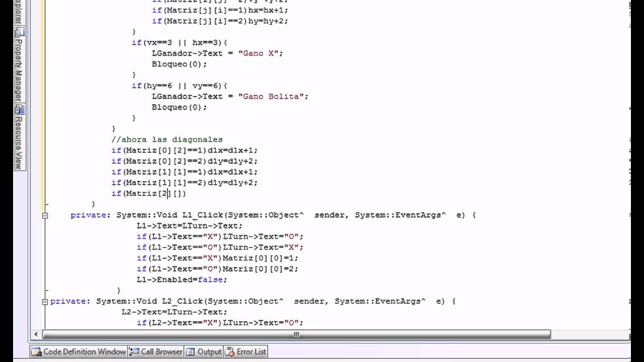
Task: Click the Output panel icon
Action: click(191, 351)
